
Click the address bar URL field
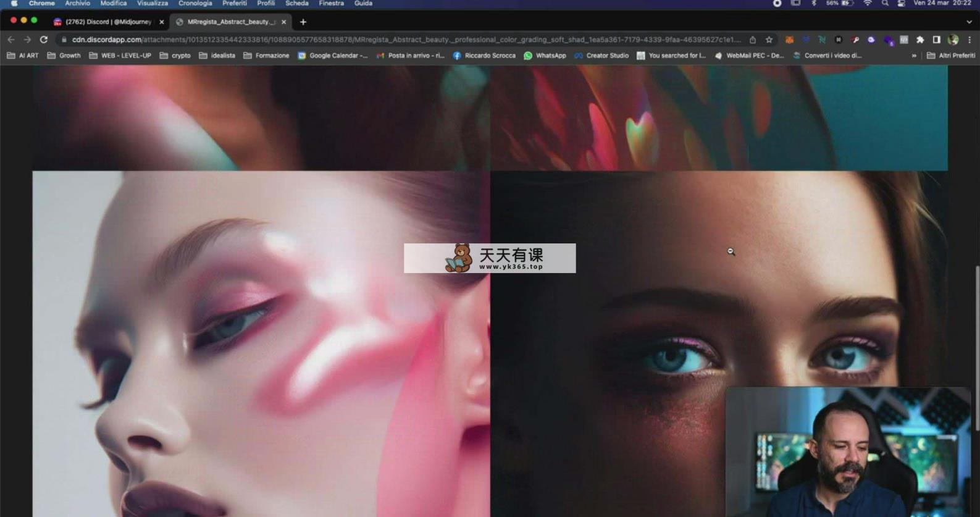[x=401, y=40]
